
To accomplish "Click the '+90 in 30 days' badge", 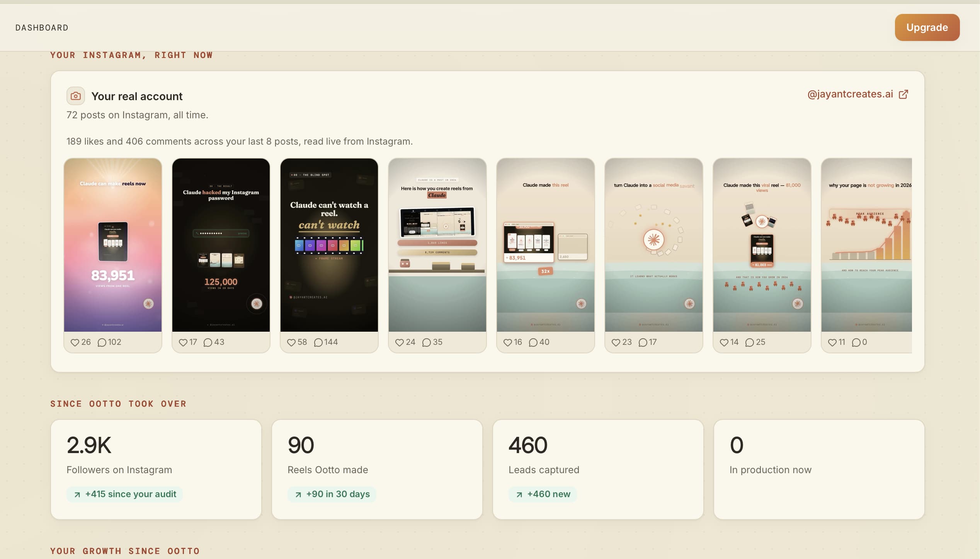I will point(332,494).
